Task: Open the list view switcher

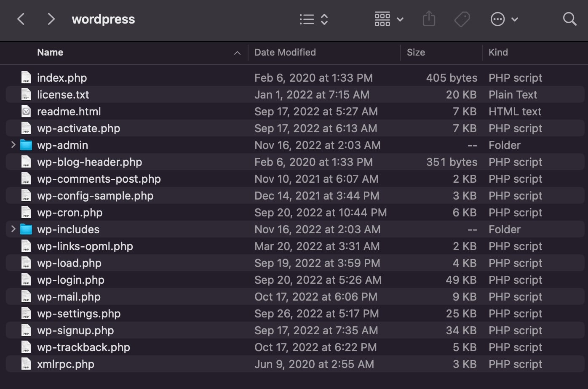Action: [x=314, y=19]
